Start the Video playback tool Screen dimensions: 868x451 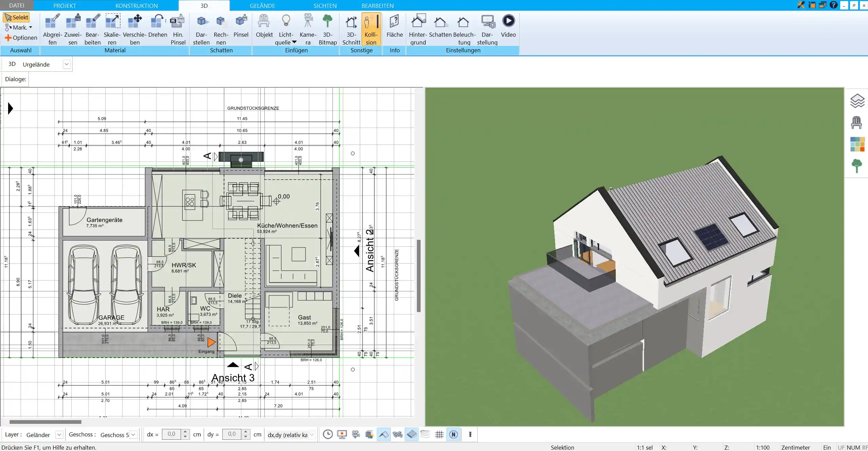pos(508,26)
